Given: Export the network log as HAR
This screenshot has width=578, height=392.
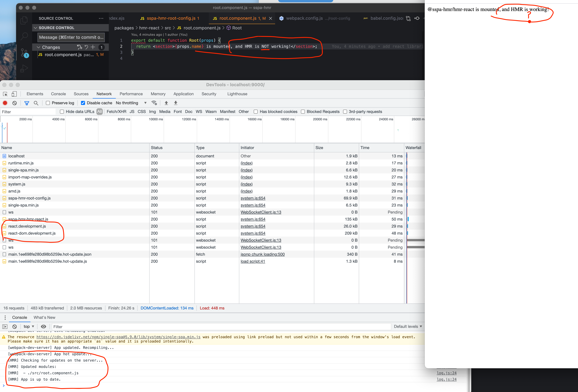Looking at the screenshot, I should (176, 103).
